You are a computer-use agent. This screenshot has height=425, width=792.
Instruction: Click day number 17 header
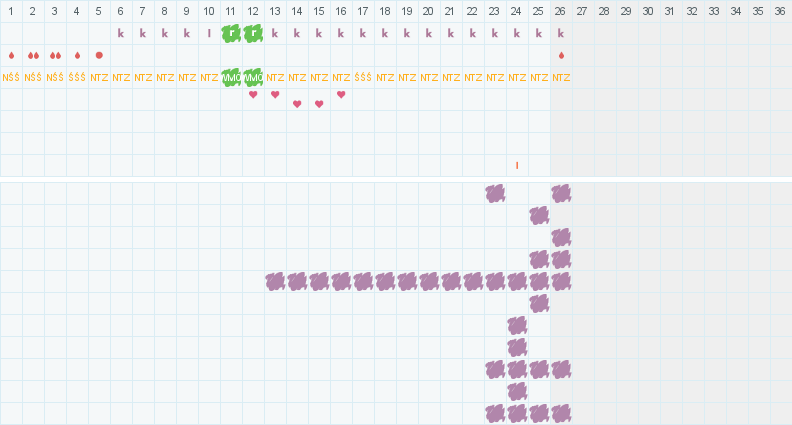coord(363,11)
